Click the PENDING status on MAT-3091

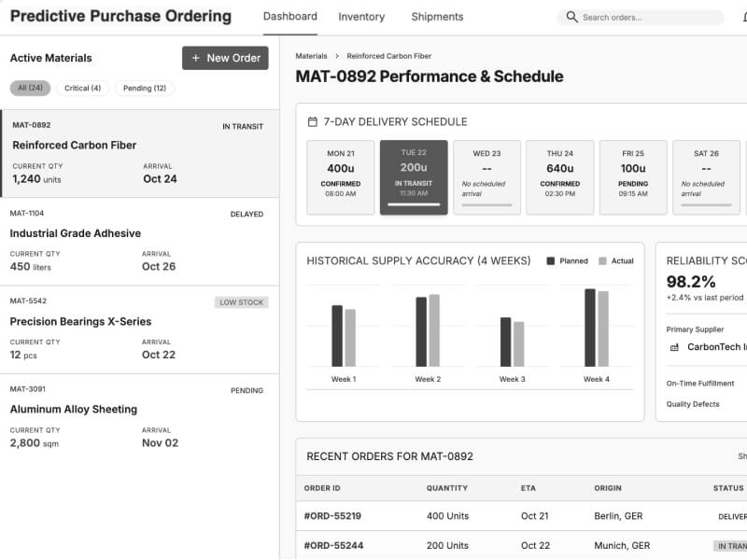pyautogui.click(x=247, y=390)
